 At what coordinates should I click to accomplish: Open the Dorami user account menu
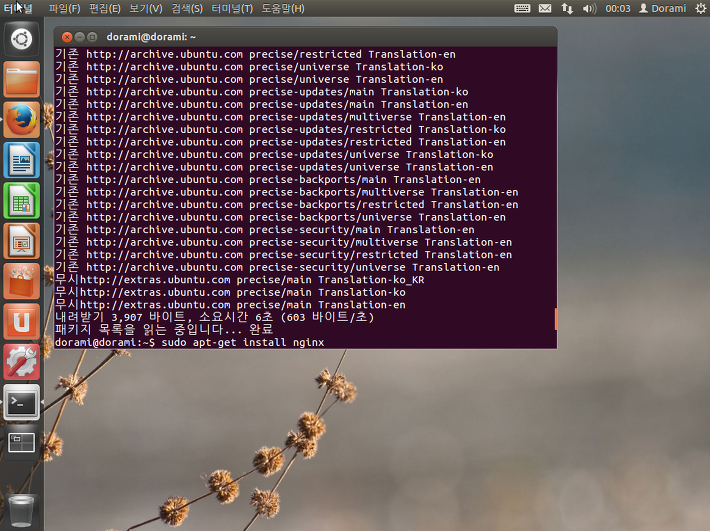[662, 8]
